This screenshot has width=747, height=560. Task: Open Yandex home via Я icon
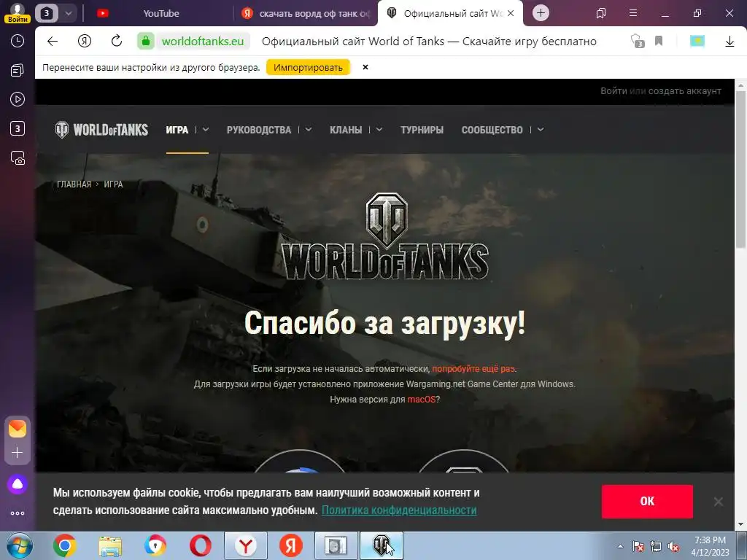(85, 42)
